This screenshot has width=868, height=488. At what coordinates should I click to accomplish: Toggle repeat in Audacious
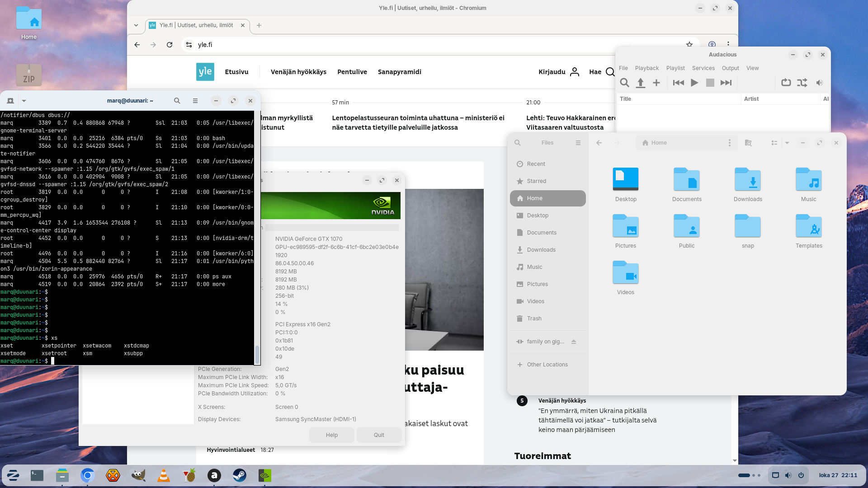[786, 83]
